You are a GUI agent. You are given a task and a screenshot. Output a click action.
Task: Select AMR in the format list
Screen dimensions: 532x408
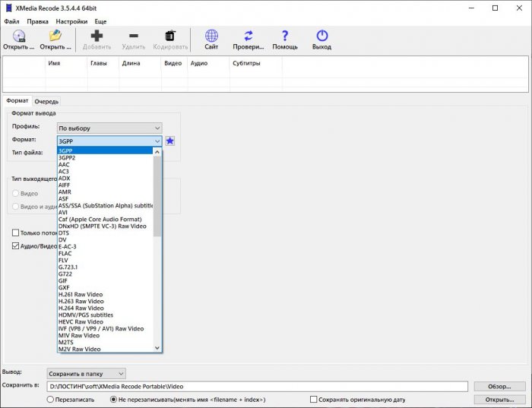(x=105, y=192)
